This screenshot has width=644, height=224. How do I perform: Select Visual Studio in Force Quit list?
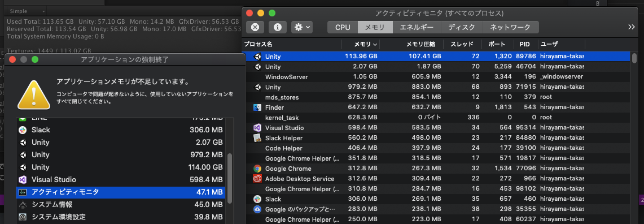coord(121,180)
